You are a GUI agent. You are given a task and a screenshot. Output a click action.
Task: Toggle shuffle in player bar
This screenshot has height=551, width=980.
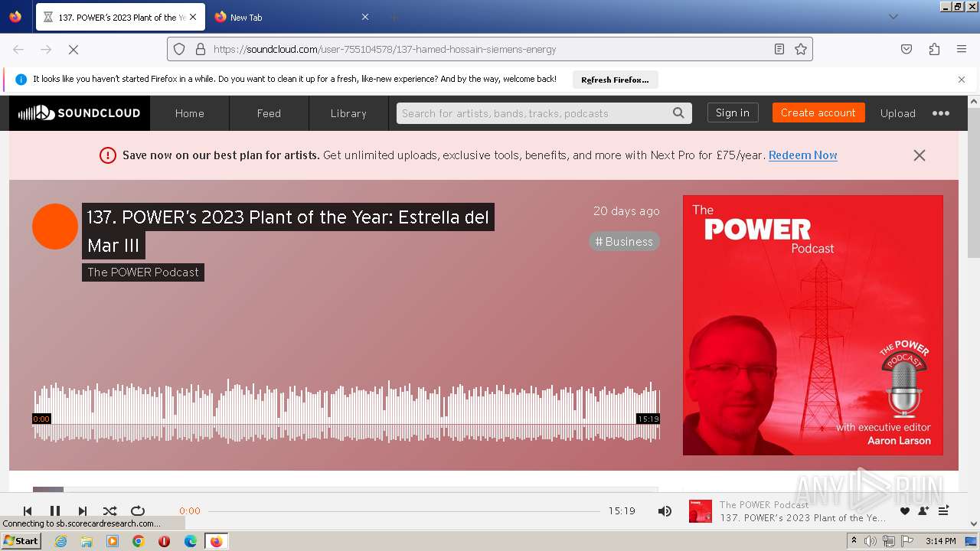tap(110, 510)
